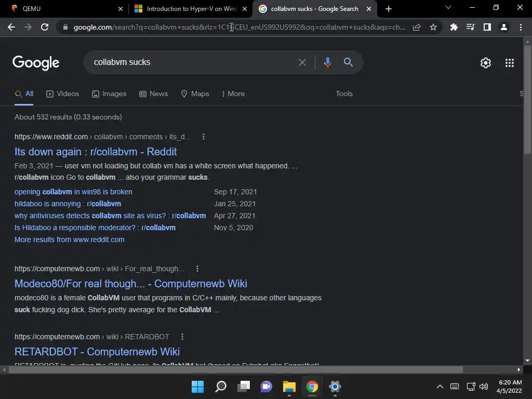Viewport: 532px width, 399px height.
Task: Open File Explorer from the taskbar
Action: (x=289, y=387)
